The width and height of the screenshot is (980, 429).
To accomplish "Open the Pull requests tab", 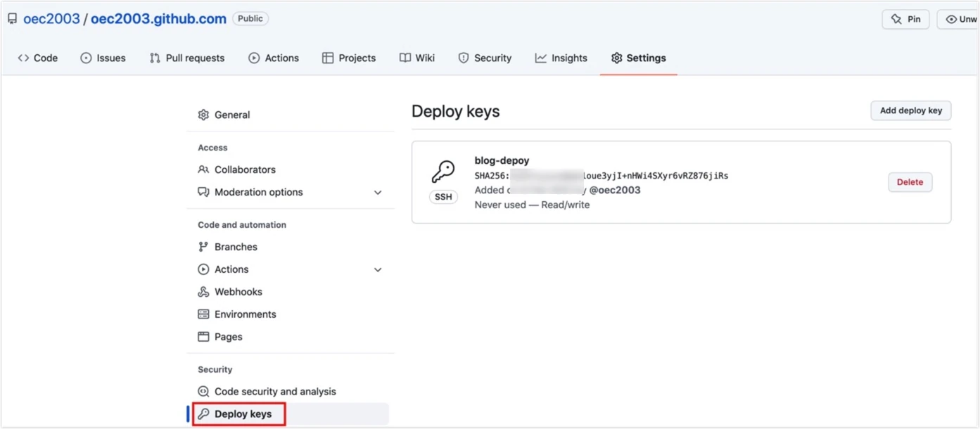I will [x=187, y=58].
